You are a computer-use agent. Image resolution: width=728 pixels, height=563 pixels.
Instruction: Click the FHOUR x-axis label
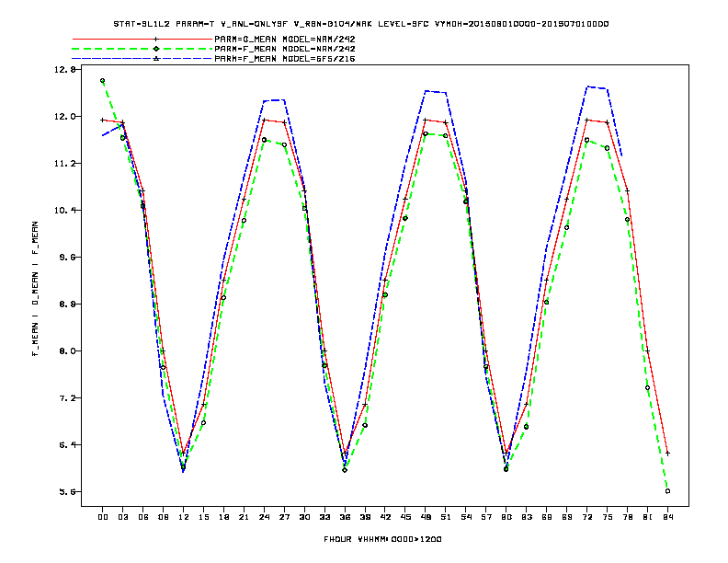pyautogui.click(x=382, y=539)
